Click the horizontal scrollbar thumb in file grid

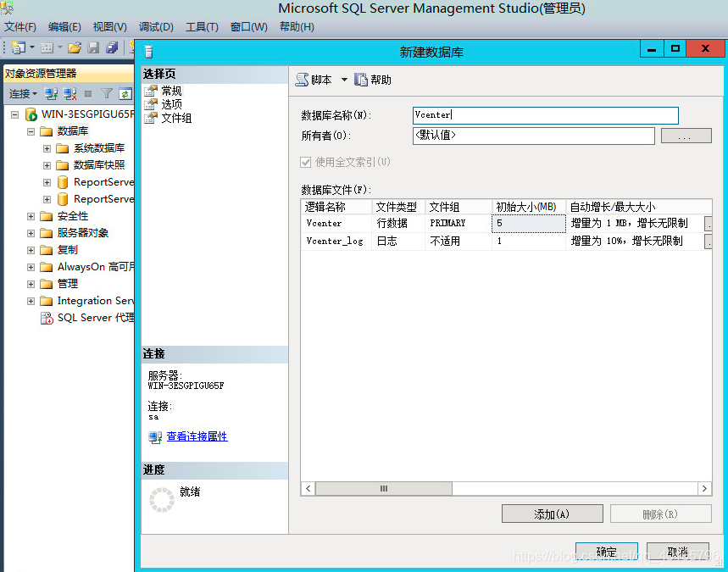[x=384, y=488]
